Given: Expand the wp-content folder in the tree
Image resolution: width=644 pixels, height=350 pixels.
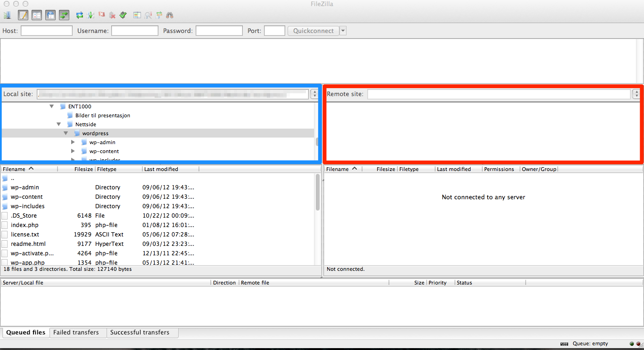Looking at the screenshot, I should click(x=73, y=151).
